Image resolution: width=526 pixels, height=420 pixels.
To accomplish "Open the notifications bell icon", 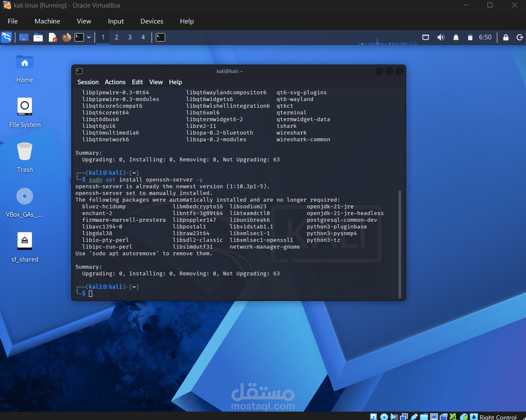I will point(456,37).
